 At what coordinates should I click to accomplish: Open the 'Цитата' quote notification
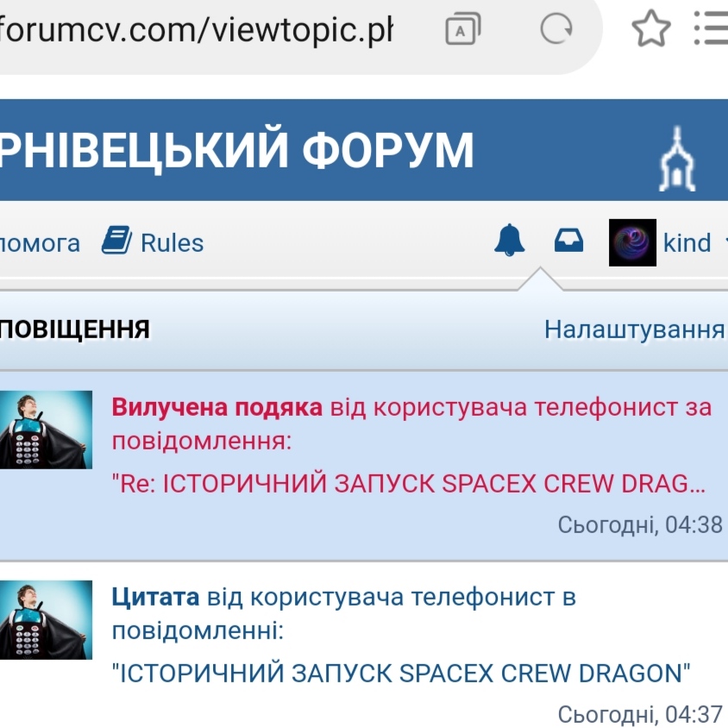coord(155,597)
